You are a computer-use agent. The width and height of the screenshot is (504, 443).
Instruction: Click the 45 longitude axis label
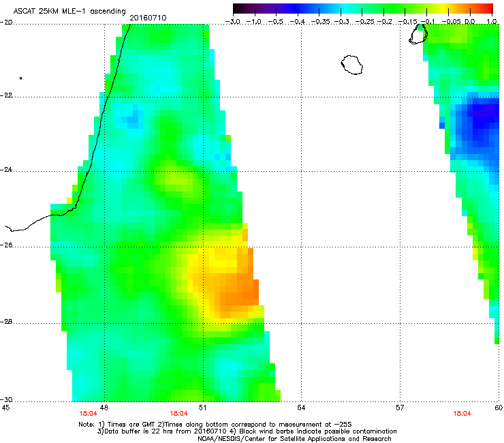tap(5, 408)
